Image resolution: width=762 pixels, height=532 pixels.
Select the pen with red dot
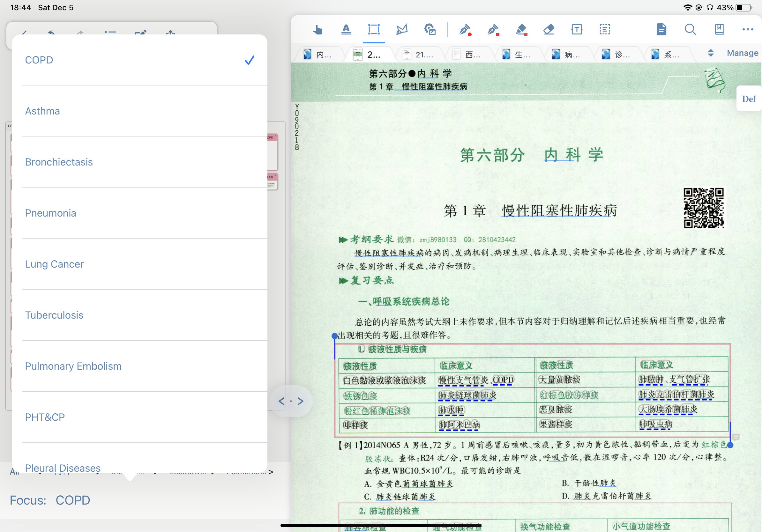[x=465, y=30]
